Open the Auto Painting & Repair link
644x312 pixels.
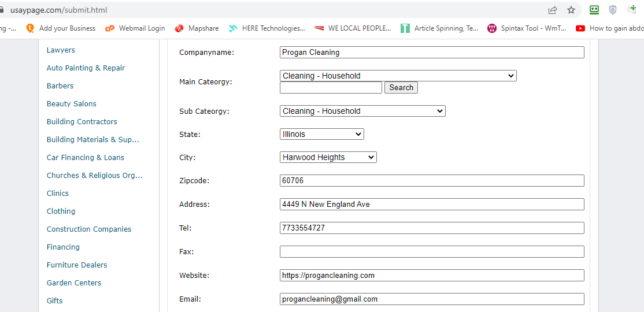pos(86,68)
